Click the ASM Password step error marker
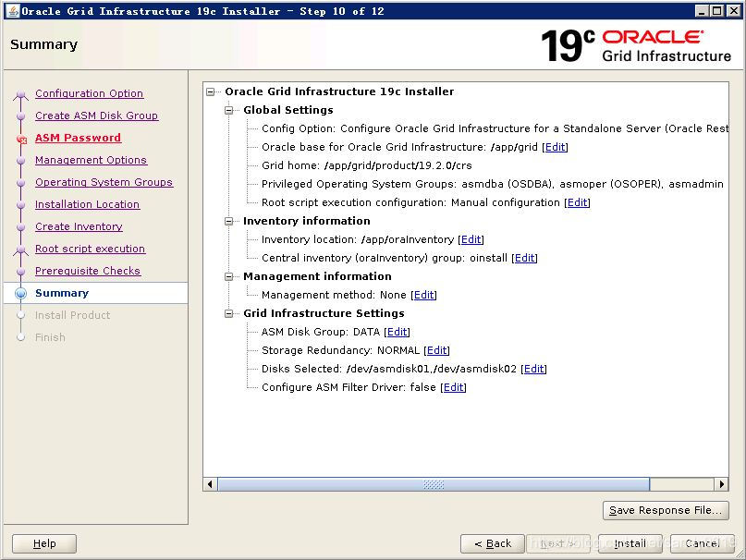This screenshot has height=560, width=746. click(x=21, y=139)
